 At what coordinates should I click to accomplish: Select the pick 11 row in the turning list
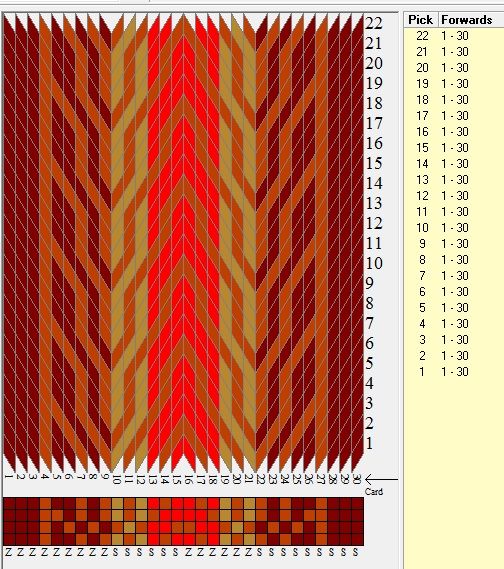(x=454, y=212)
